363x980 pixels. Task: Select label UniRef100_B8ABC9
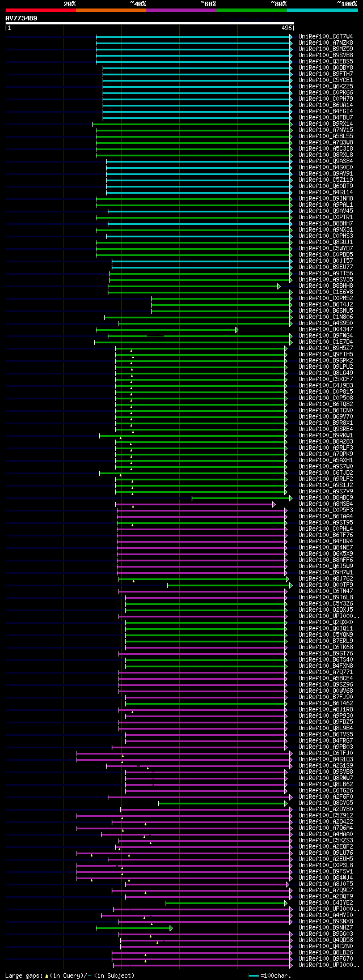point(326,498)
